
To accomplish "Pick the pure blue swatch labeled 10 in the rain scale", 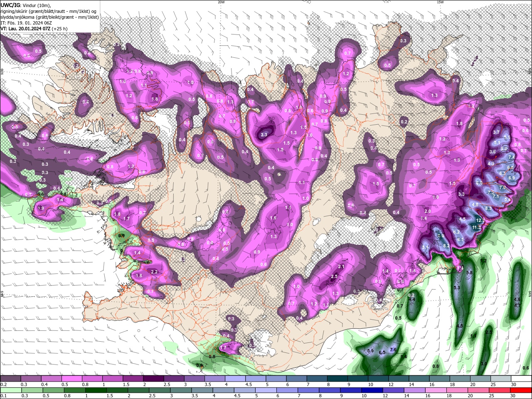I will click(x=372, y=390).
